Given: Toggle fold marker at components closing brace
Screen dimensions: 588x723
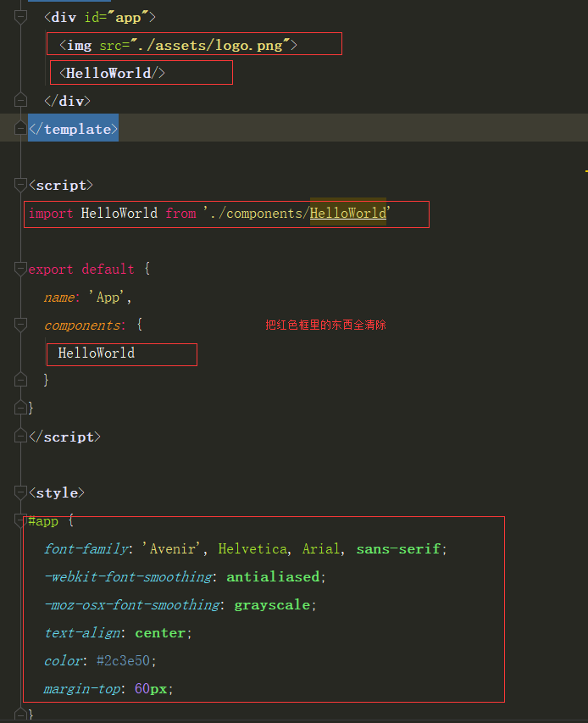Looking at the screenshot, I should (20, 380).
